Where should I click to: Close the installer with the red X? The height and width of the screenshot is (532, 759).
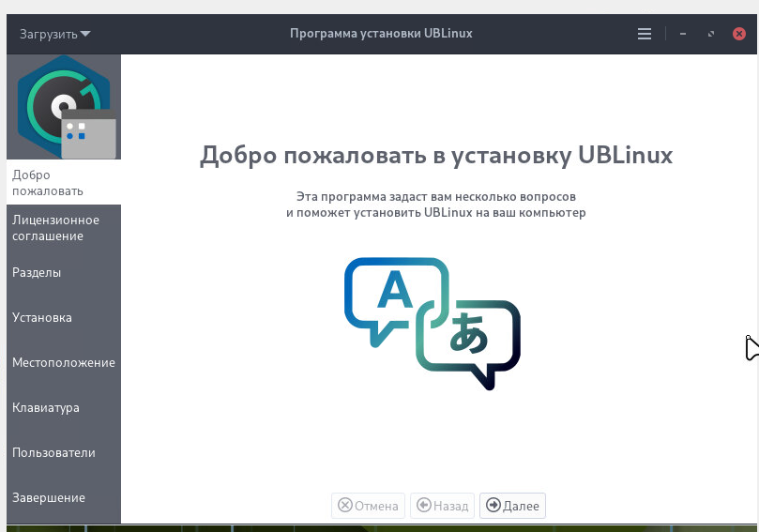click(x=738, y=34)
